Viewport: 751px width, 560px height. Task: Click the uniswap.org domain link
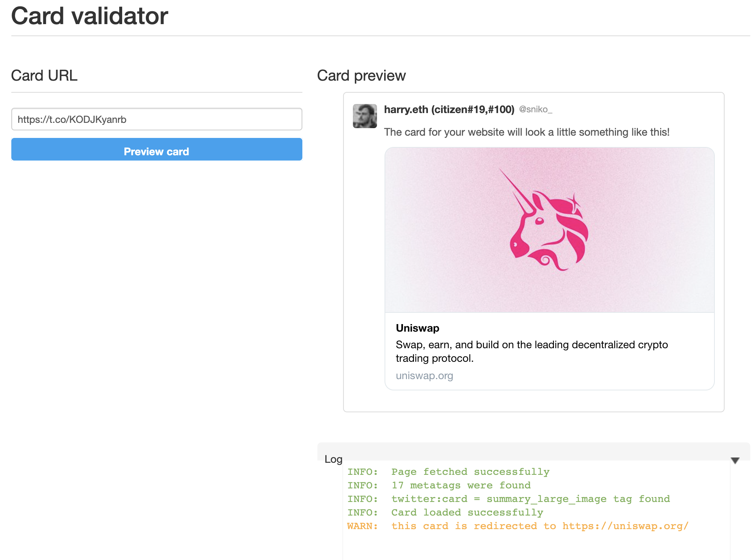pos(424,376)
